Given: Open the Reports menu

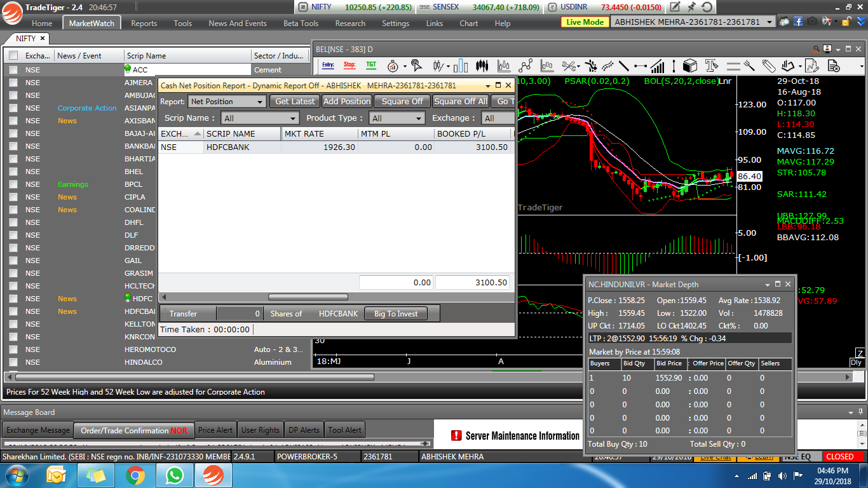Looking at the screenshot, I should point(144,23).
